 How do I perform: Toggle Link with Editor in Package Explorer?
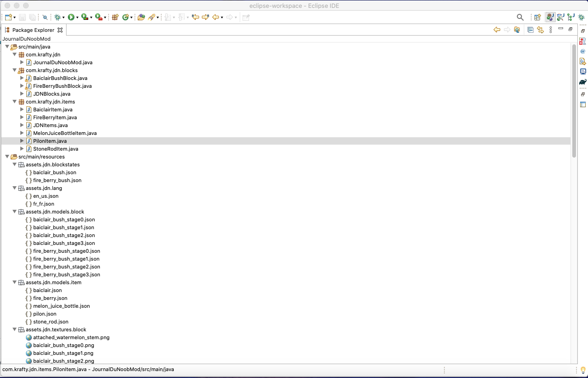pos(540,30)
